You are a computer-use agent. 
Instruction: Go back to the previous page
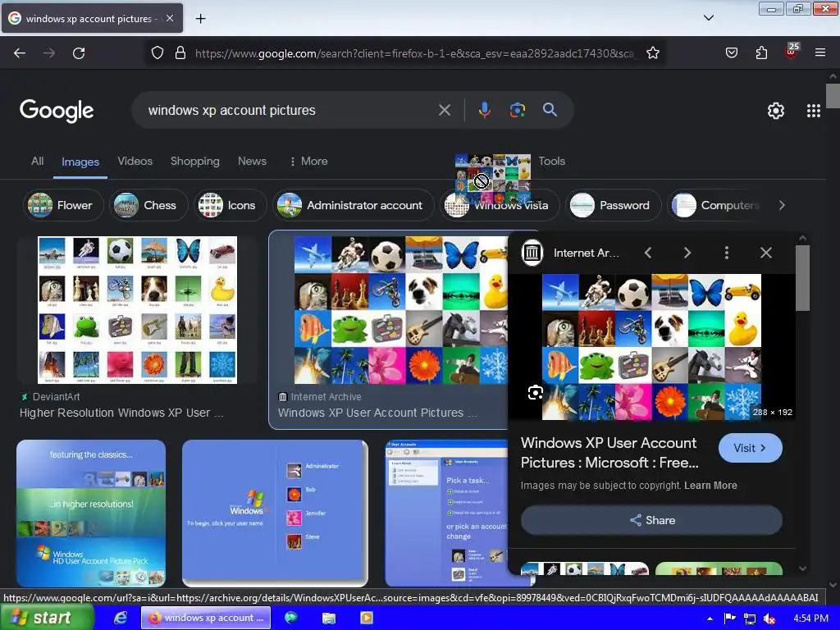(x=20, y=53)
